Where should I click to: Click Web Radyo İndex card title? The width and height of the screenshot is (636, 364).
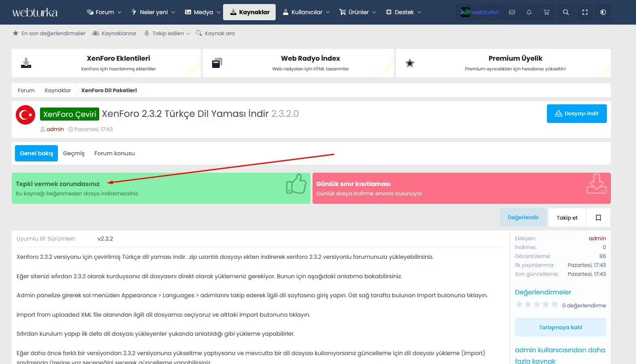click(311, 58)
